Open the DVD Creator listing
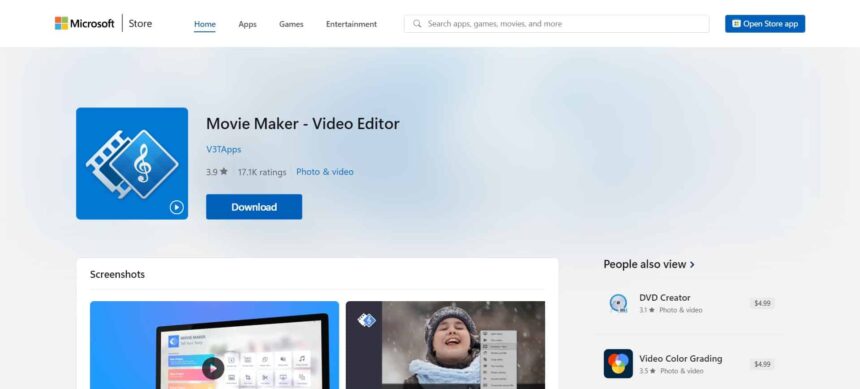Viewport: 860px width, 389px height. pyautogui.click(x=689, y=303)
